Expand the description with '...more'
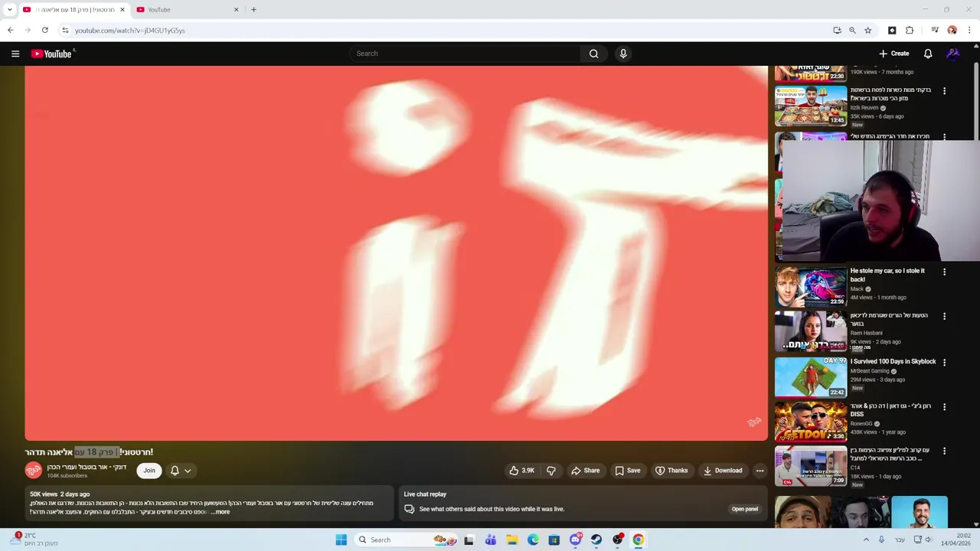This screenshot has width=980, height=551. 220,512
